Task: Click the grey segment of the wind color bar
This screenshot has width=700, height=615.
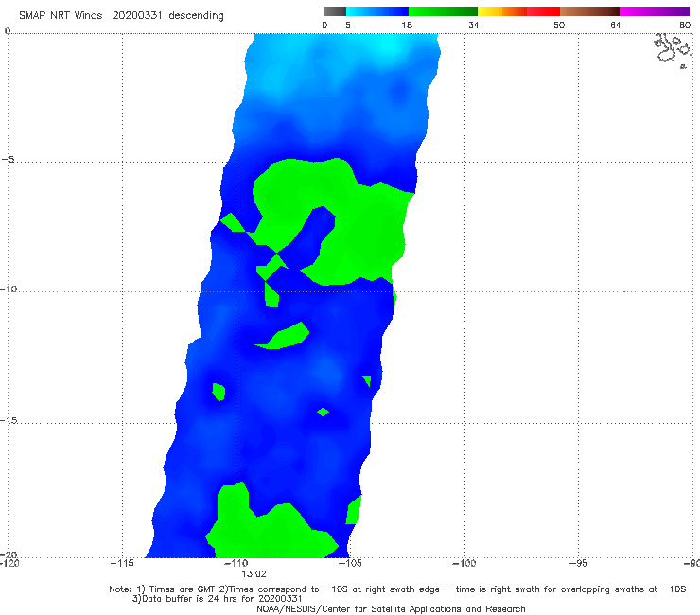Action: click(x=334, y=11)
